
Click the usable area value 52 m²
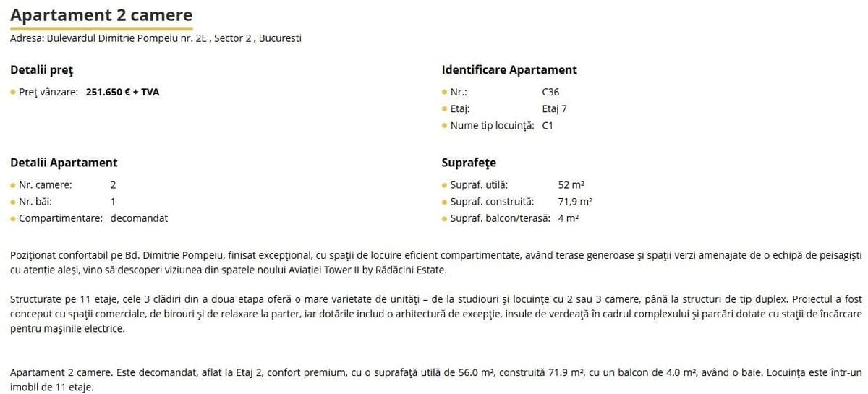[x=571, y=185]
